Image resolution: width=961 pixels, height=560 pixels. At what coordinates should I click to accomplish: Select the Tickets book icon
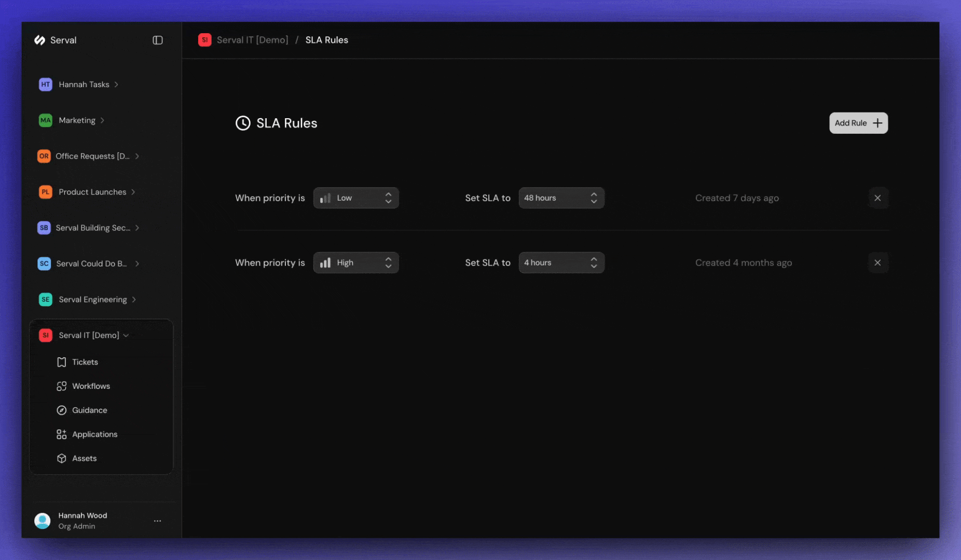61,362
